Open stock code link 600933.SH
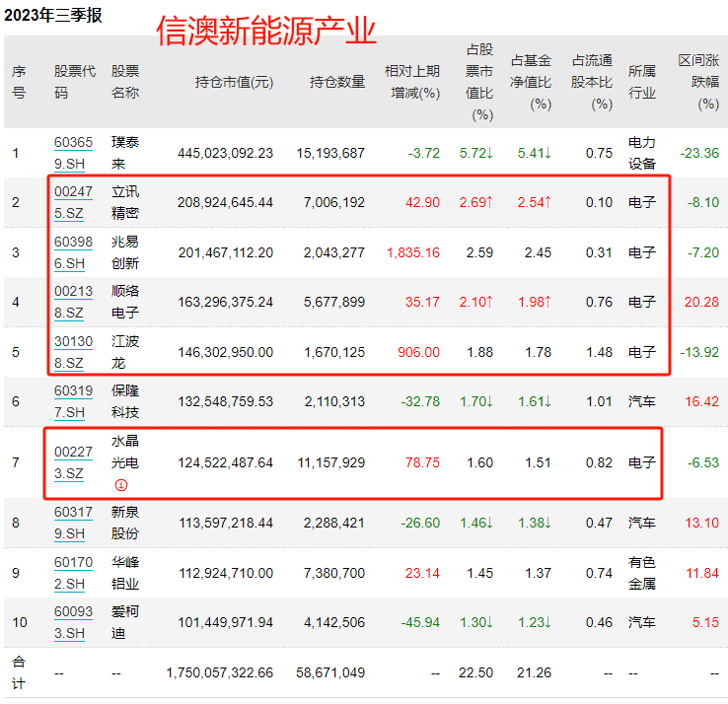 [x=73, y=622]
